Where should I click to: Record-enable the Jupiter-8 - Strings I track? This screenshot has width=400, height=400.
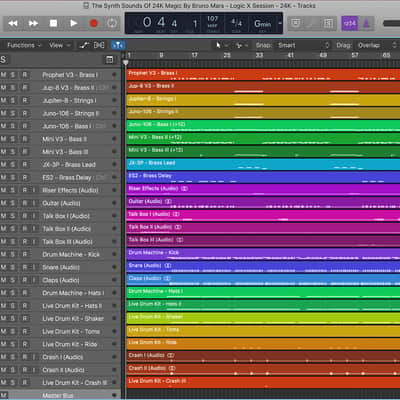pos(25,100)
